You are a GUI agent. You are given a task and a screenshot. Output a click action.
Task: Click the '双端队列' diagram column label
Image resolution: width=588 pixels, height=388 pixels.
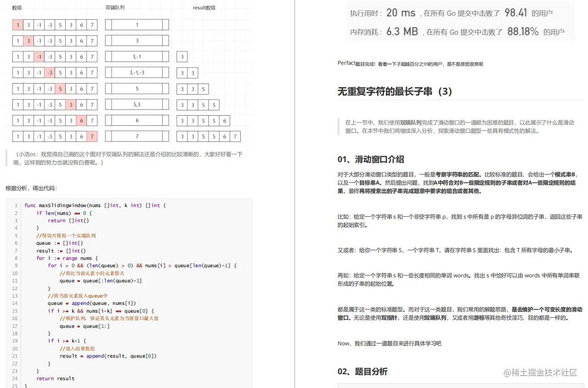(115, 8)
